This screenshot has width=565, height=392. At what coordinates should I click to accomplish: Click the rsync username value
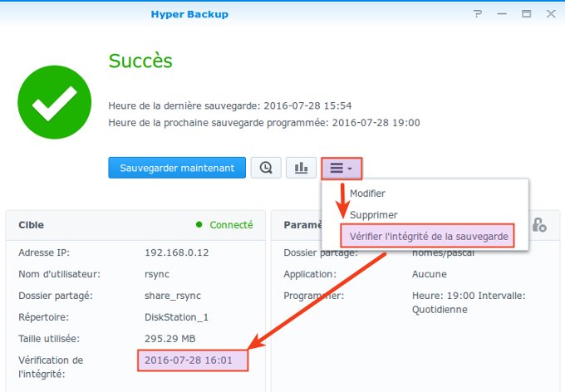tap(157, 274)
